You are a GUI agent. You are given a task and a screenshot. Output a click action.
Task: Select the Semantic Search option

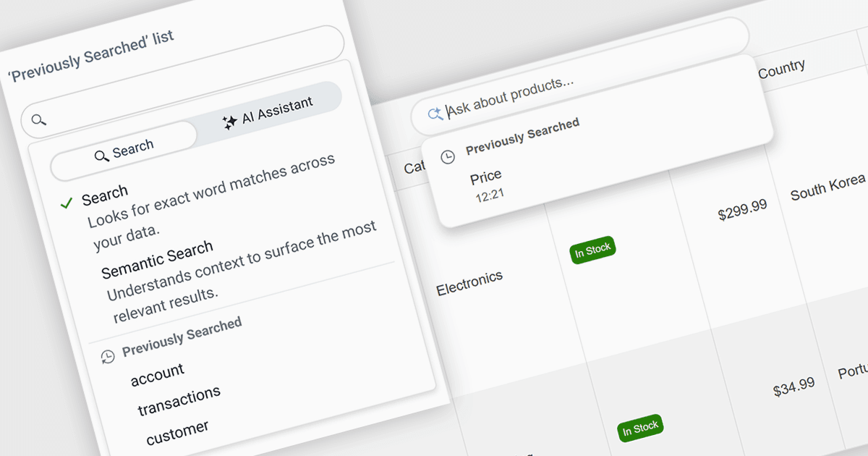pyautogui.click(x=239, y=271)
